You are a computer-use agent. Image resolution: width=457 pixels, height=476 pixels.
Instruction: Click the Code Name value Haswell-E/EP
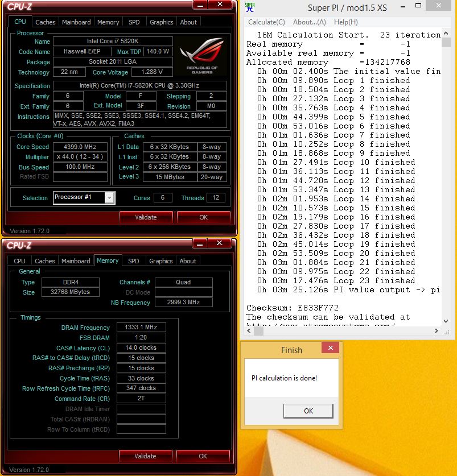[x=82, y=51]
